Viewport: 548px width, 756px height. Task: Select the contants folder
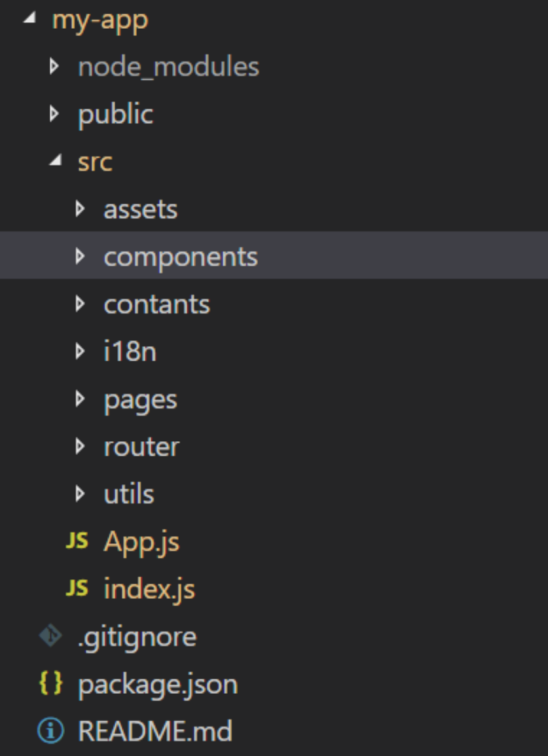point(274,304)
